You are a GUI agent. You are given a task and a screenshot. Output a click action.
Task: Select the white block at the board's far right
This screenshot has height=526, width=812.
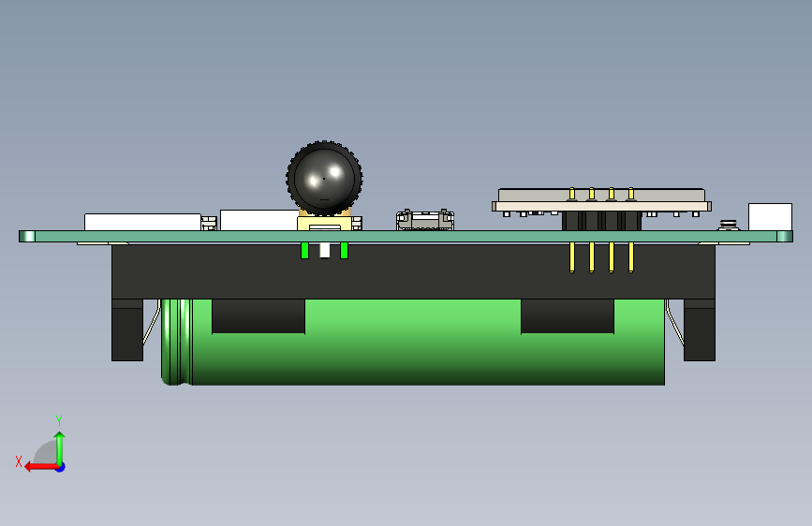coord(770,217)
